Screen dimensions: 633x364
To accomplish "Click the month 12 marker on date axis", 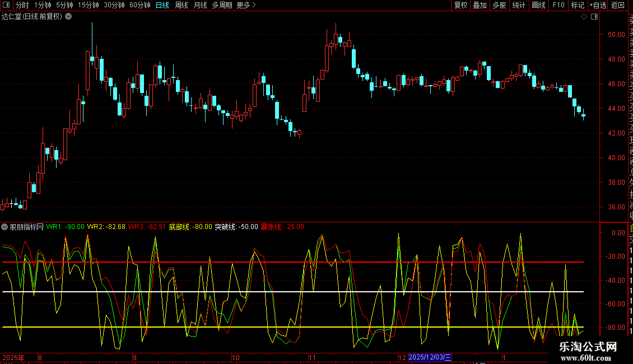I will (402, 357).
